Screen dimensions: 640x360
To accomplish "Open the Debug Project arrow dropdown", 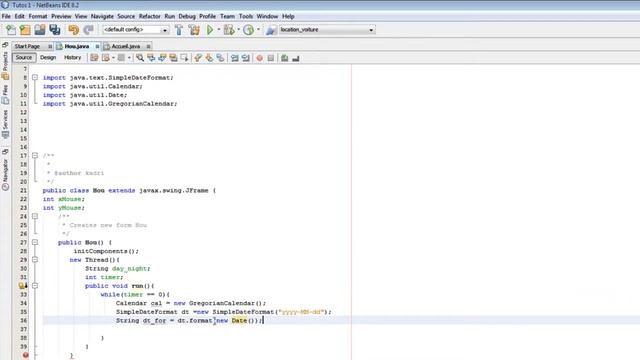I will click(239, 30).
